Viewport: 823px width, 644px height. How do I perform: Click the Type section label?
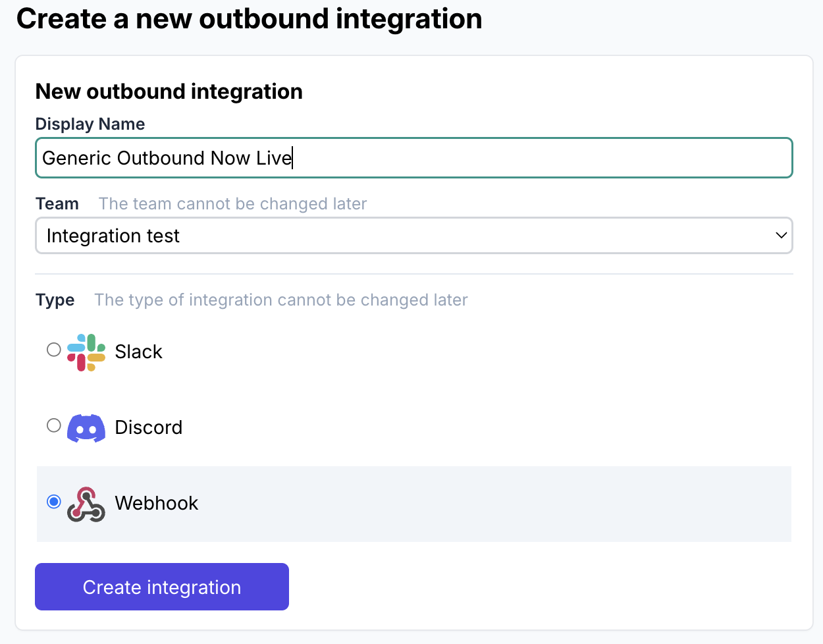(x=55, y=300)
